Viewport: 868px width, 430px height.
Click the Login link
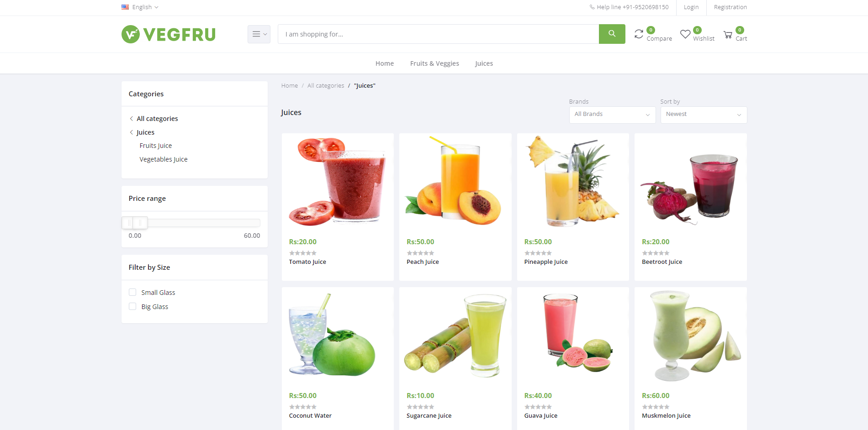(691, 7)
